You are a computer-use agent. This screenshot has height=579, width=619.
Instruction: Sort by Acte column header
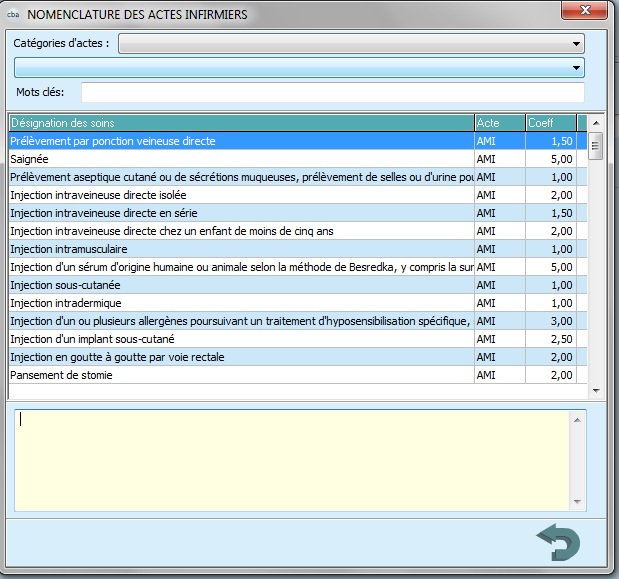(500, 123)
